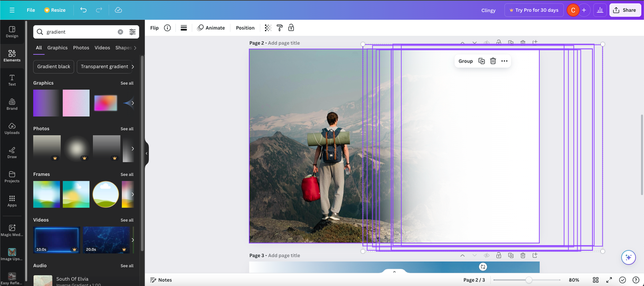Image resolution: width=644 pixels, height=286 pixels.
Task: Open the Elements side panel
Action: pos(12,56)
